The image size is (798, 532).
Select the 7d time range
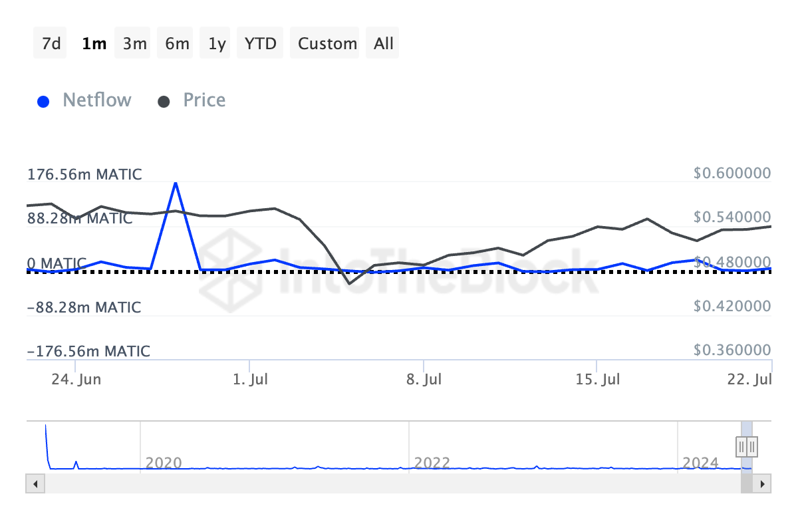[51, 44]
